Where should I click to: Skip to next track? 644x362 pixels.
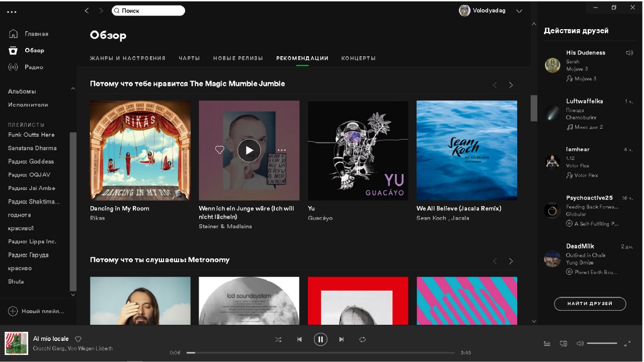[x=342, y=339]
